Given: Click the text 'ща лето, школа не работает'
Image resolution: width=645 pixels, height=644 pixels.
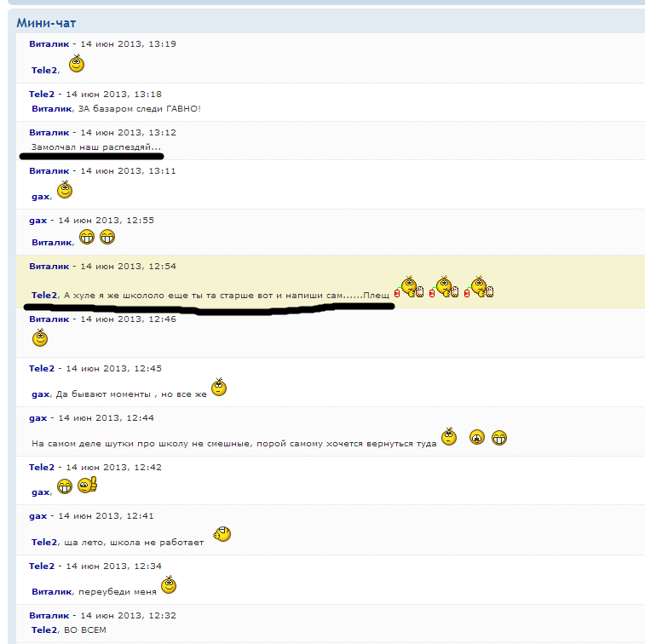Looking at the screenshot, I should (x=134, y=543).
